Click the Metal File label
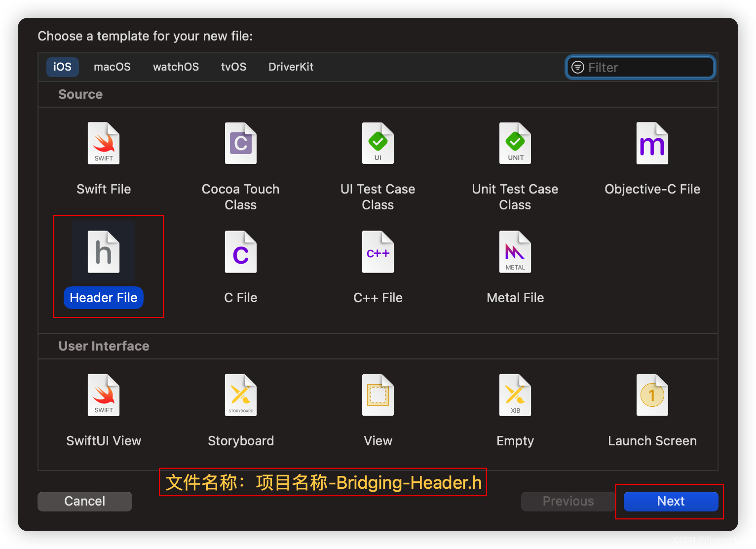756x549 pixels. tap(515, 298)
